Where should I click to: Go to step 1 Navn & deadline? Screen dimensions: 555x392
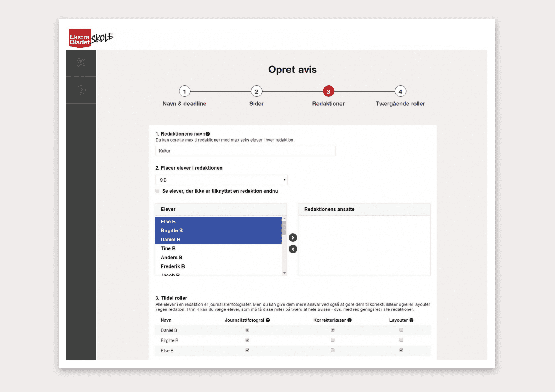tap(185, 91)
